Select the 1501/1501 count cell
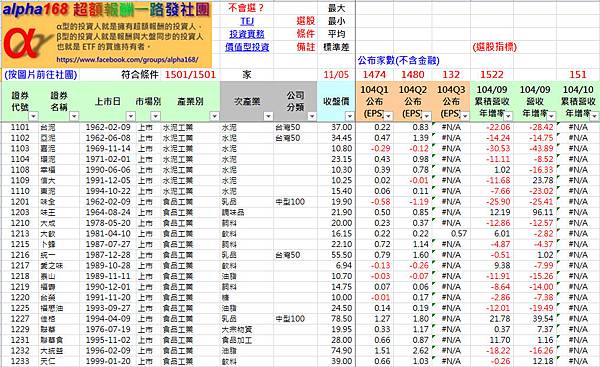 click(x=190, y=75)
